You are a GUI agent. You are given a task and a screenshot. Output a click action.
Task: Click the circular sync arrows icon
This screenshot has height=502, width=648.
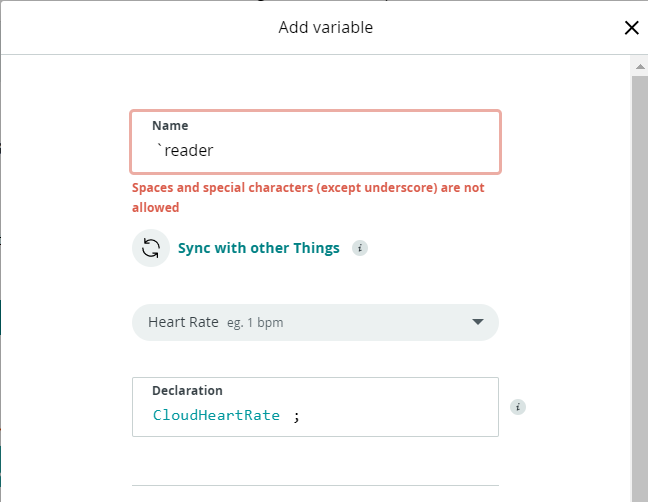(151, 248)
